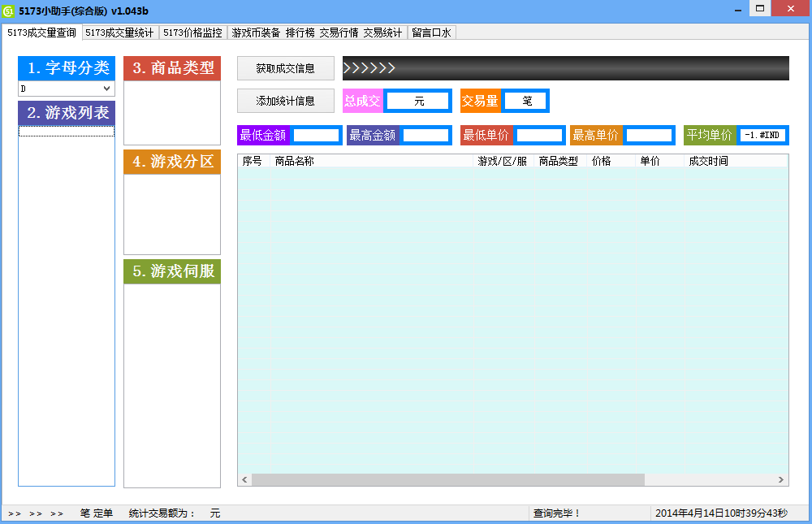Click the 最低单价 value field
Viewport: 812px width, 524px height.
click(x=539, y=136)
